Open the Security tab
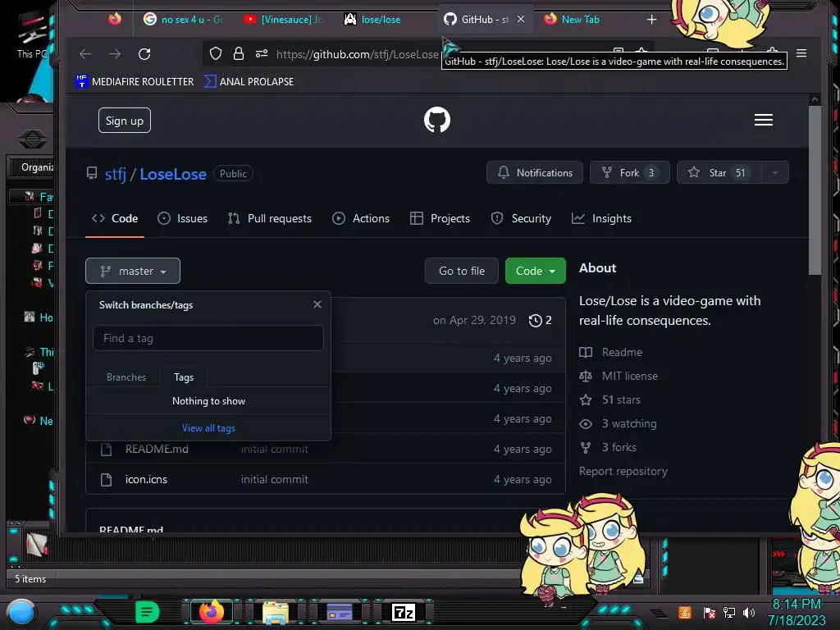 click(521, 218)
